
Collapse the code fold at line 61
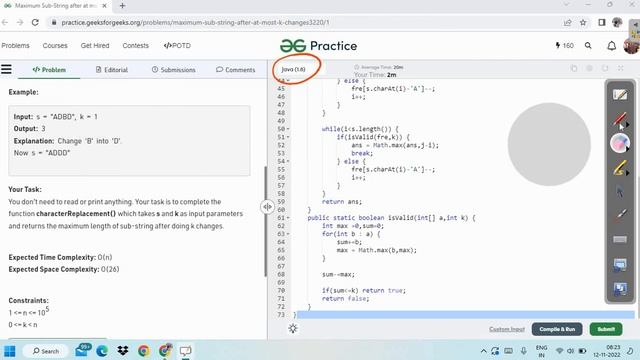(x=288, y=218)
